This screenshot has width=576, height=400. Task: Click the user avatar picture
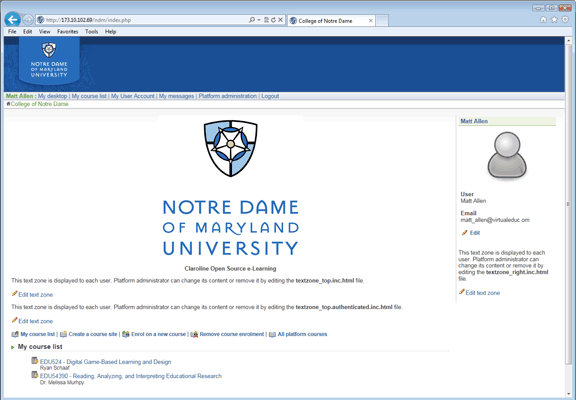pos(507,156)
